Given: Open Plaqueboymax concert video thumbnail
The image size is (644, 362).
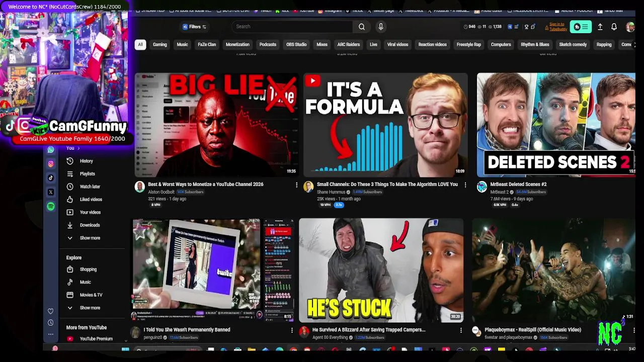Looking at the screenshot, I should click(554, 270).
